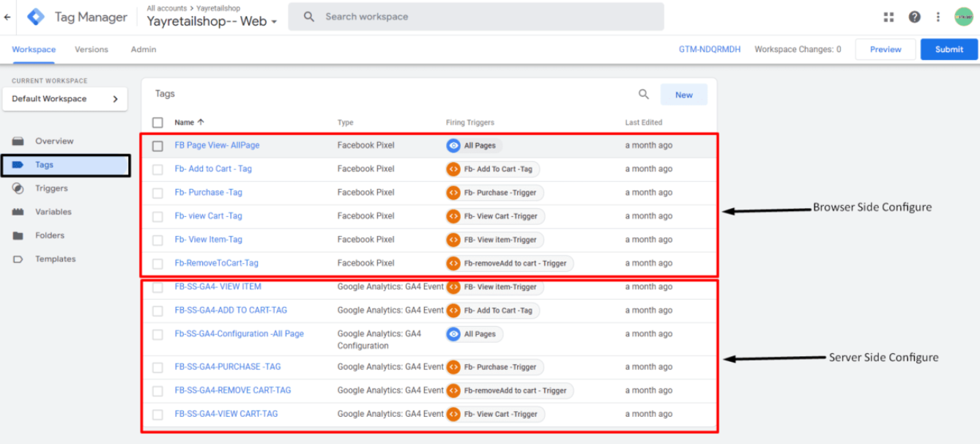Select the Fb- Purchase -Tag checkbox
This screenshot has width=980, height=444.
(157, 193)
